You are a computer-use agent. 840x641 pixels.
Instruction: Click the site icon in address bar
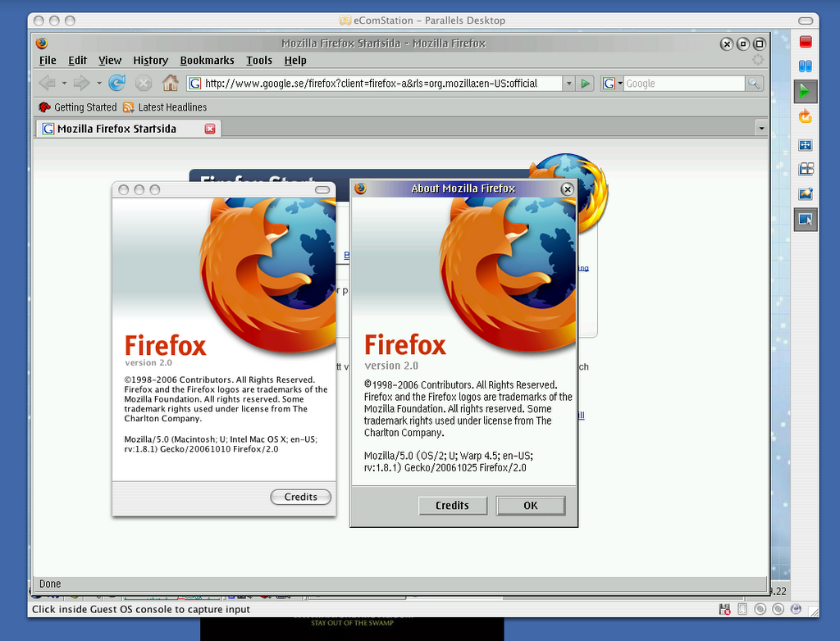pyautogui.click(x=195, y=84)
